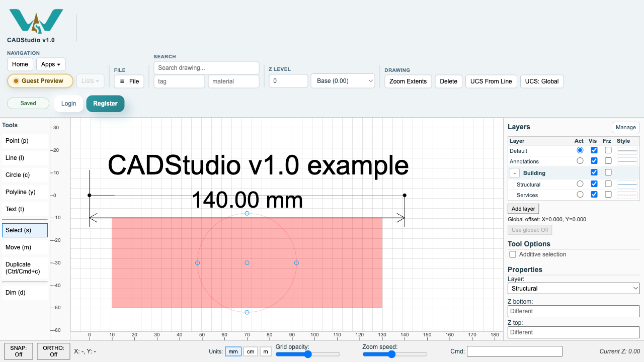The height and width of the screenshot is (362, 644).
Task: Open the File menu
Action: tap(129, 81)
